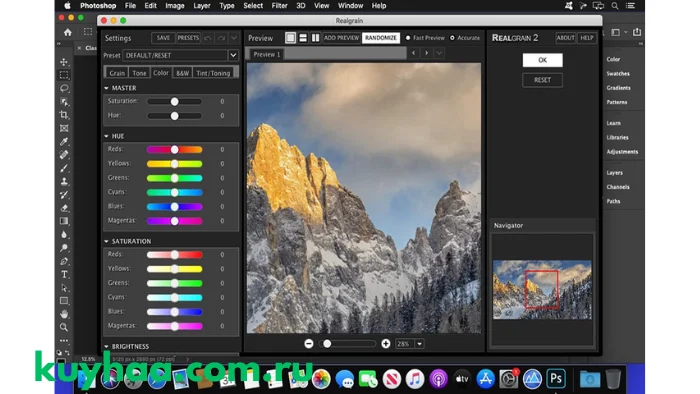700x394 pixels.
Task: Click the Saturation Blues slider
Action: [175, 312]
